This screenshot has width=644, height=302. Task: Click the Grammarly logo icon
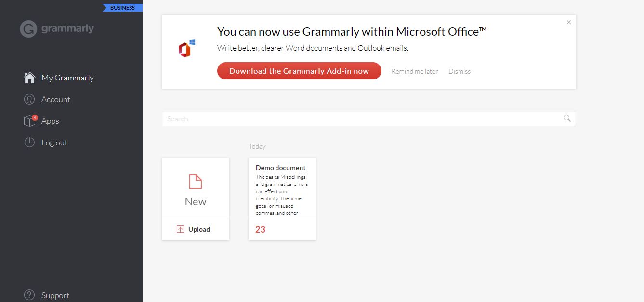(28, 29)
